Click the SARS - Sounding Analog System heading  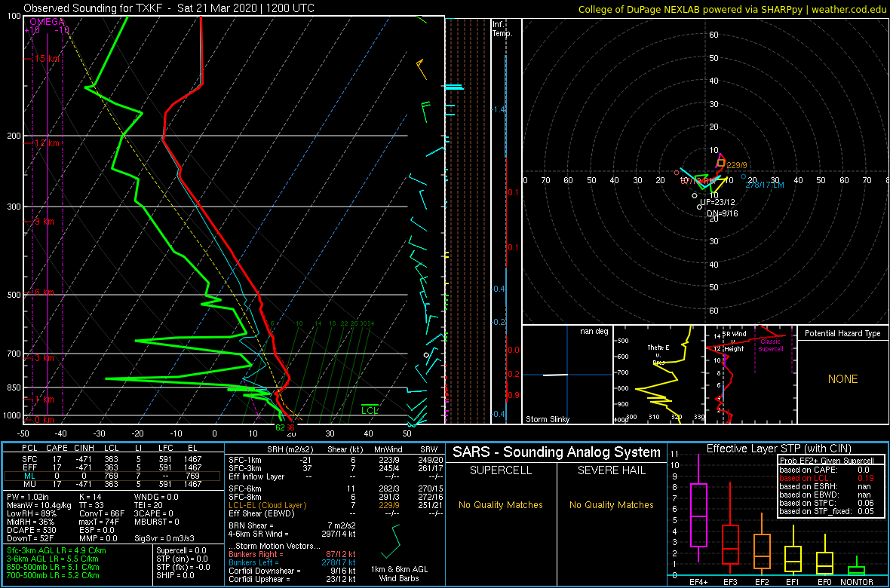pyautogui.click(x=557, y=452)
